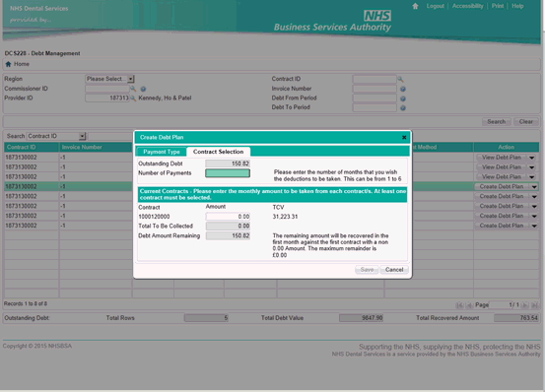
Task: Go to previous page icon
Action: [x=469, y=305]
